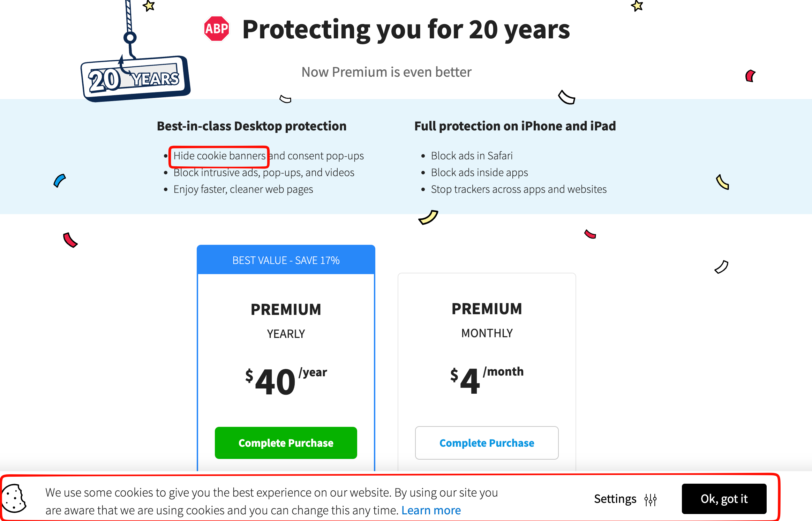The height and width of the screenshot is (521, 812).
Task: Complete Purchase for the yearly plan
Action: 286,443
